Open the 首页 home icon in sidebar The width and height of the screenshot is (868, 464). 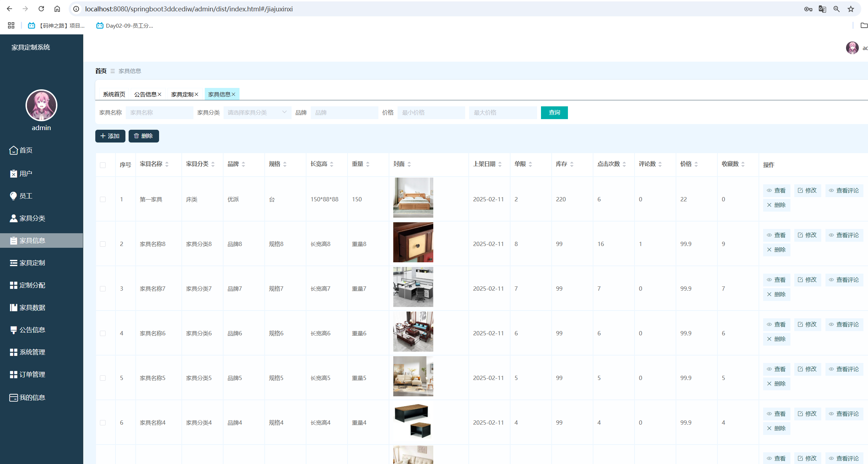point(13,150)
